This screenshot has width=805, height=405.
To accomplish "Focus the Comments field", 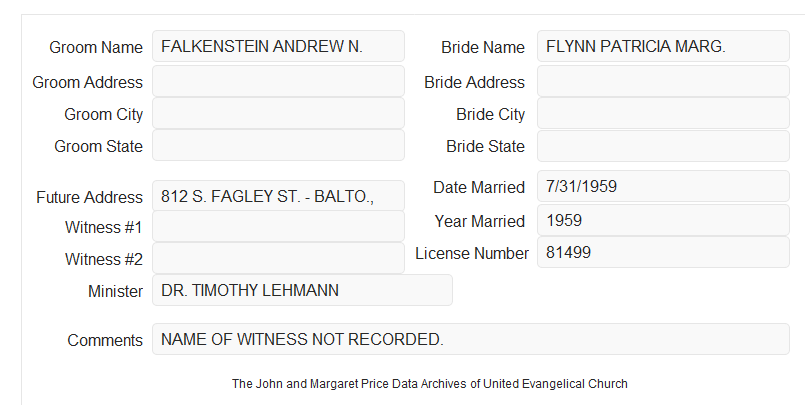I will pos(471,339).
